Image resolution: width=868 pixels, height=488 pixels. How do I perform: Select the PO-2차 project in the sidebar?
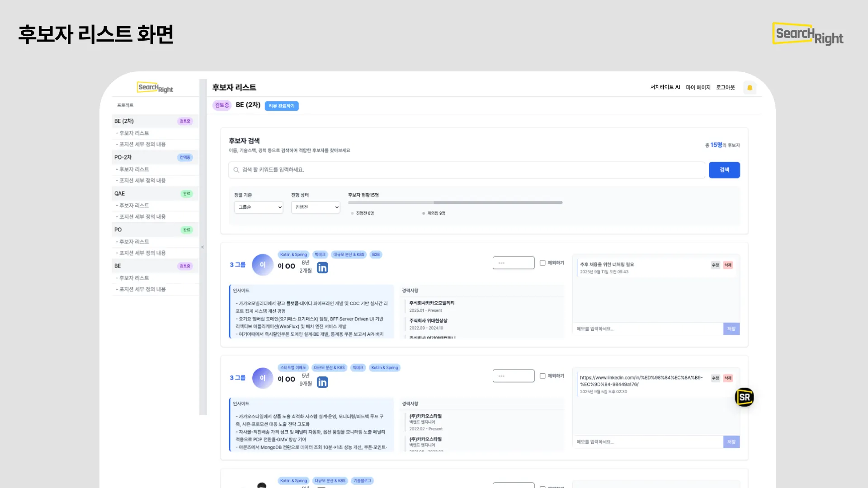tap(123, 157)
